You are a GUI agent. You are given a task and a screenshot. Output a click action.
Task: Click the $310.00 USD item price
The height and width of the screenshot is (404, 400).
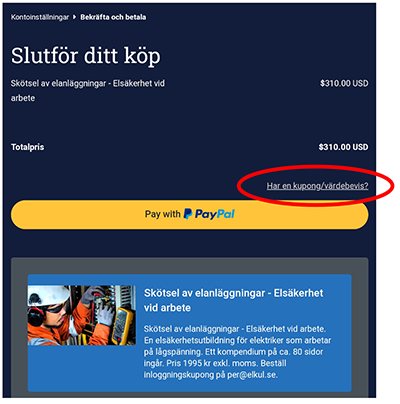[x=344, y=83]
